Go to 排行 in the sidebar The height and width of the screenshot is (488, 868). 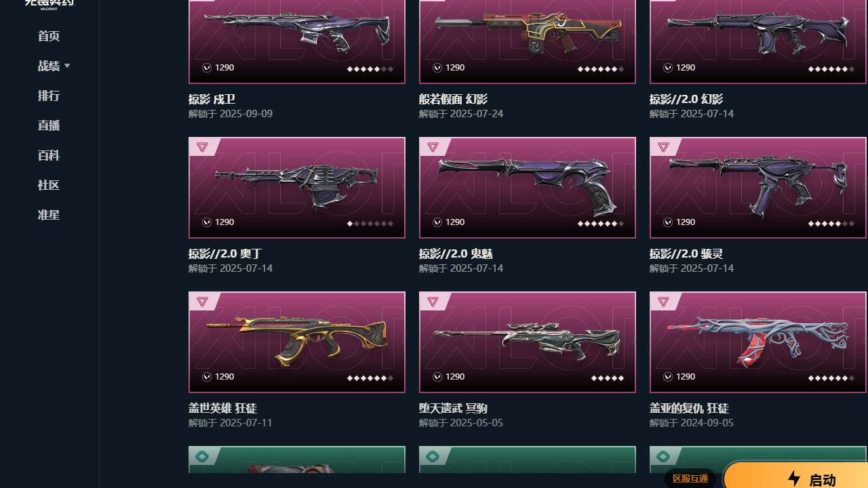pos(49,96)
